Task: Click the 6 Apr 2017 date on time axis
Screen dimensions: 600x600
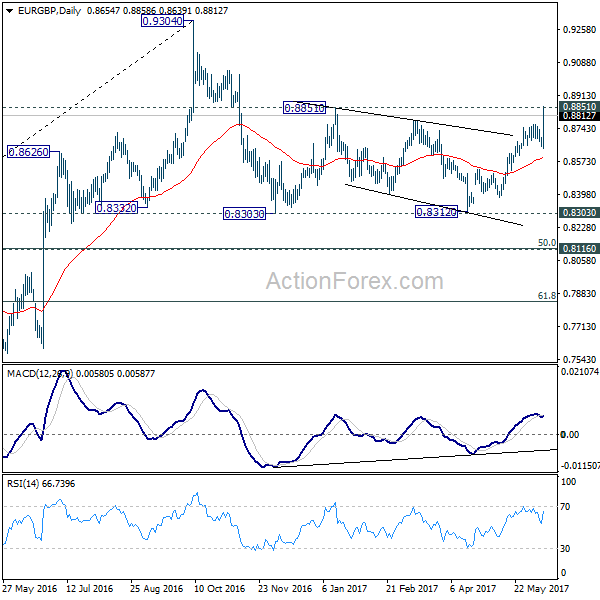Action: tap(473, 588)
